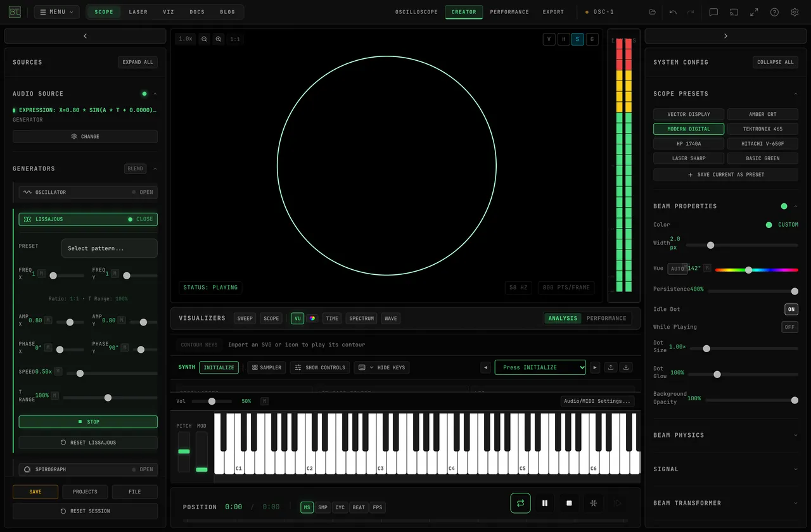Toggle the BLEND button in Generators

[135, 169]
